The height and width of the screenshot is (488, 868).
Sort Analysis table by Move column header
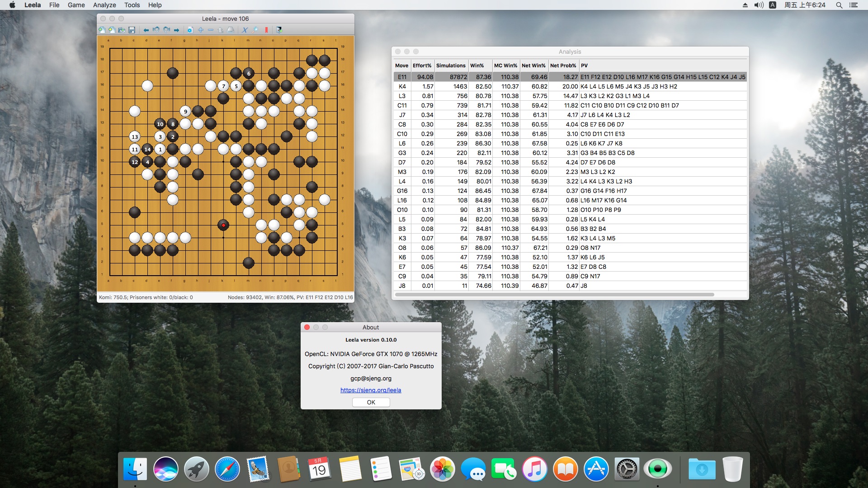pyautogui.click(x=401, y=66)
